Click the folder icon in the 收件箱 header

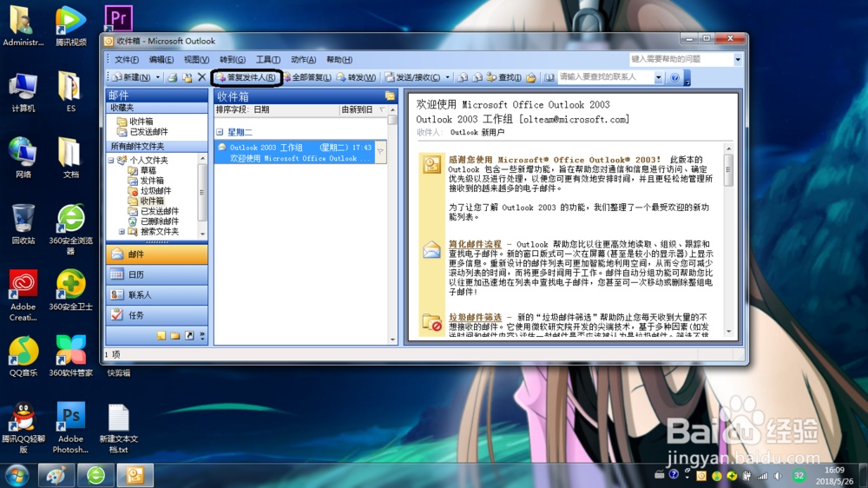pyautogui.click(x=391, y=96)
